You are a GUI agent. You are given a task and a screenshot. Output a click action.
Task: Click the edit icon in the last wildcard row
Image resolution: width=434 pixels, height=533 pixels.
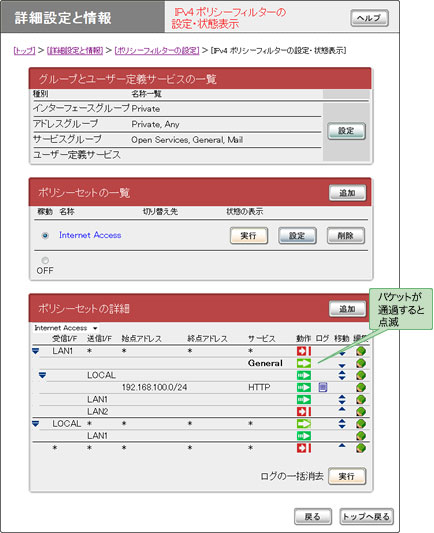click(x=361, y=448)
